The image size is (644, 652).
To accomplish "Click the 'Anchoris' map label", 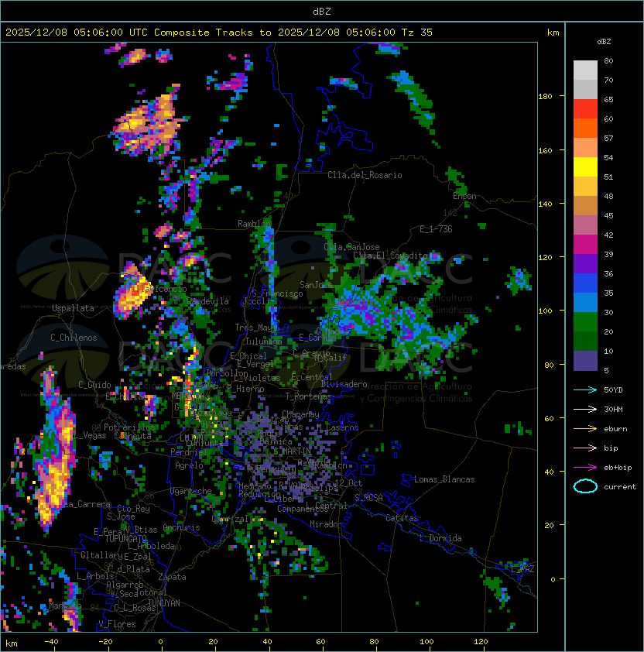I will [x=181, y=527].
